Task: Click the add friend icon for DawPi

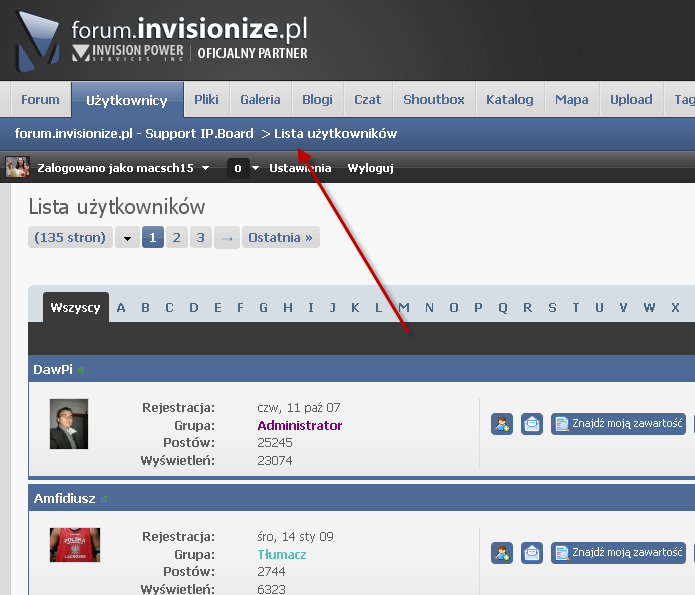Action: [x=502, y=424]
